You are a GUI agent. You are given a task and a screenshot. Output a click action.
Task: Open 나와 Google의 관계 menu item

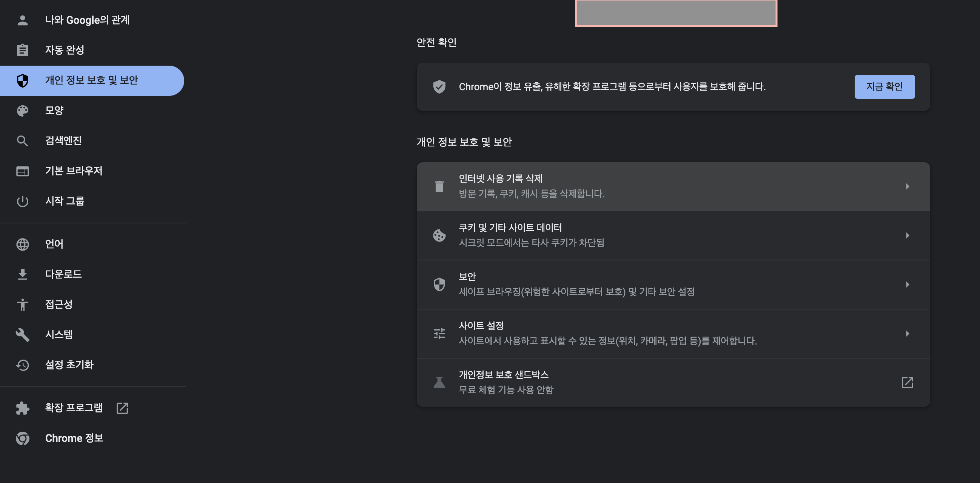click(x=87, y=20)
